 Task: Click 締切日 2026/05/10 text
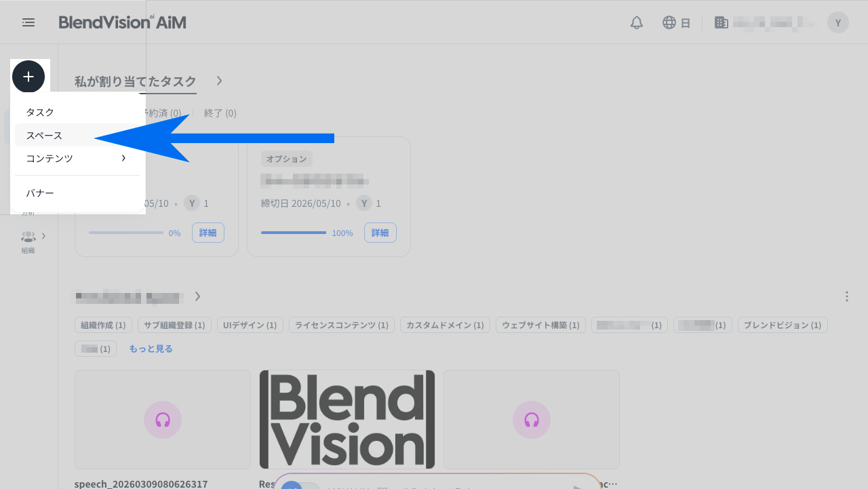click(301, 203)
